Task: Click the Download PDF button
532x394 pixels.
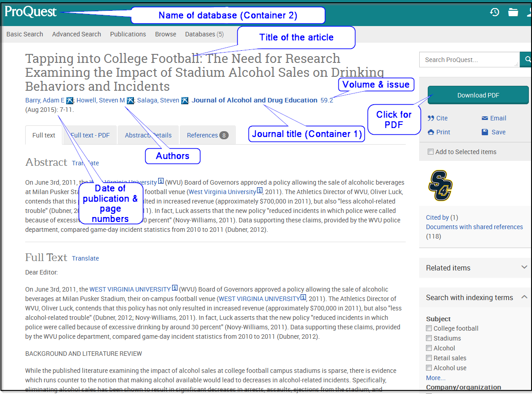Action: pyautogui.click(x=478, y=95)
